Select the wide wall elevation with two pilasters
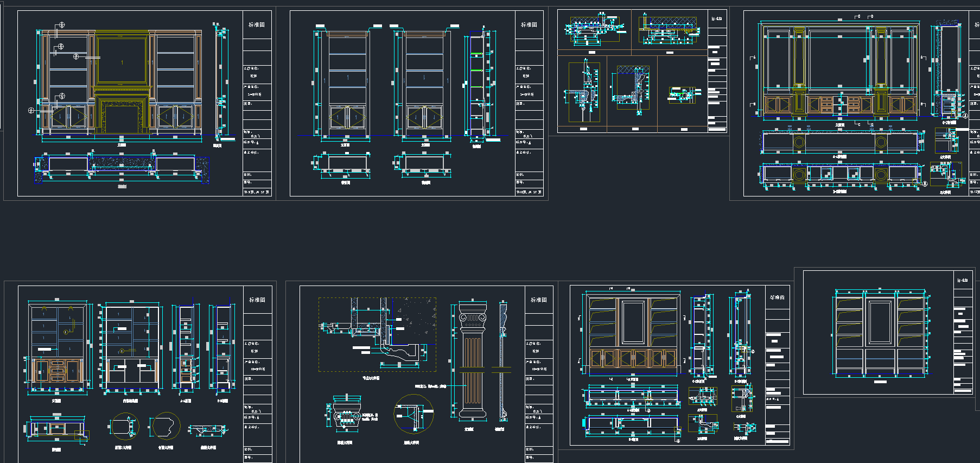Viewport: 980px width, 463px height. [x=839, y=71]
